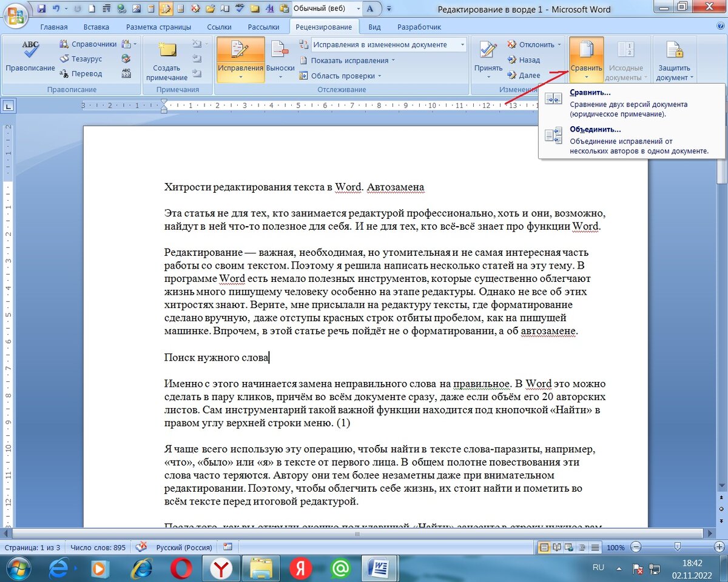Go to next change with Далее
This screenshot has height=582, width=728.
coord(524,75)
